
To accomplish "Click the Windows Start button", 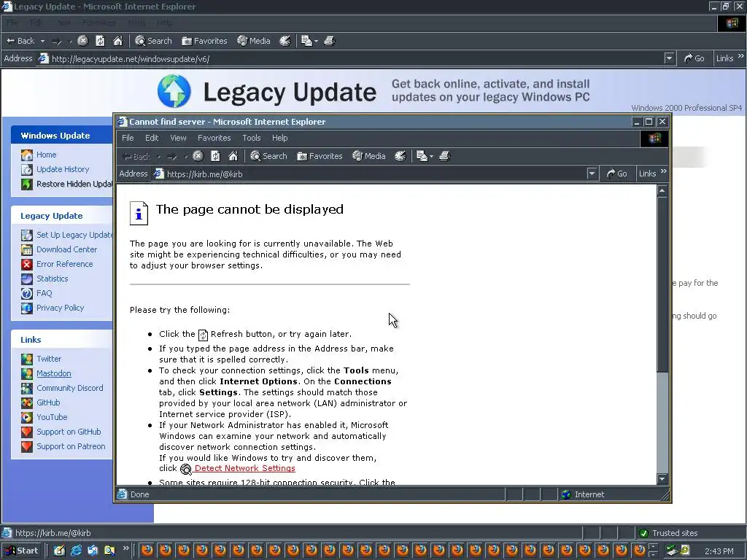I will [x=21, y=551].
